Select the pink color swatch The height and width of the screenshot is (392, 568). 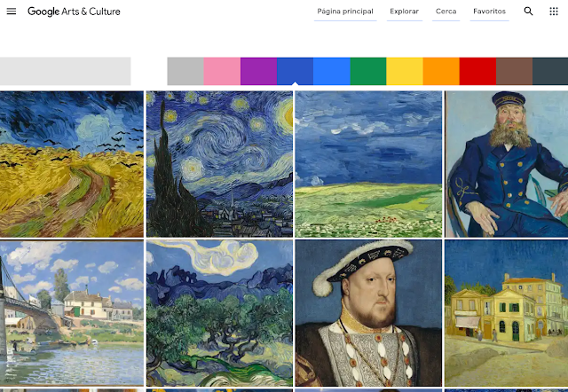coord(222,71)
